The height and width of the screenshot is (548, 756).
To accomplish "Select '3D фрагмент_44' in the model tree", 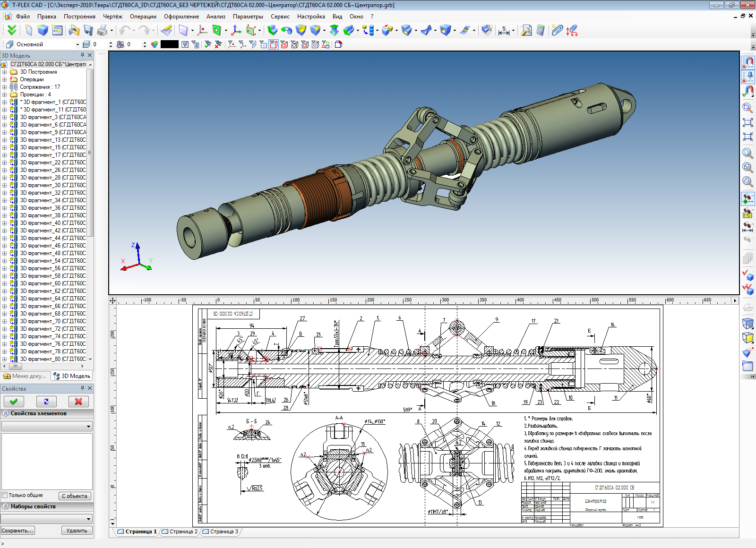I will tap(53, 238).
